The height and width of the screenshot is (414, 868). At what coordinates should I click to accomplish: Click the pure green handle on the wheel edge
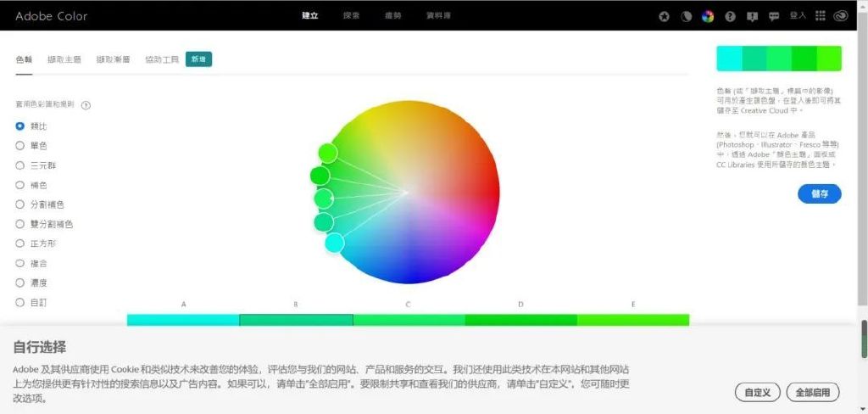[320, 176]
